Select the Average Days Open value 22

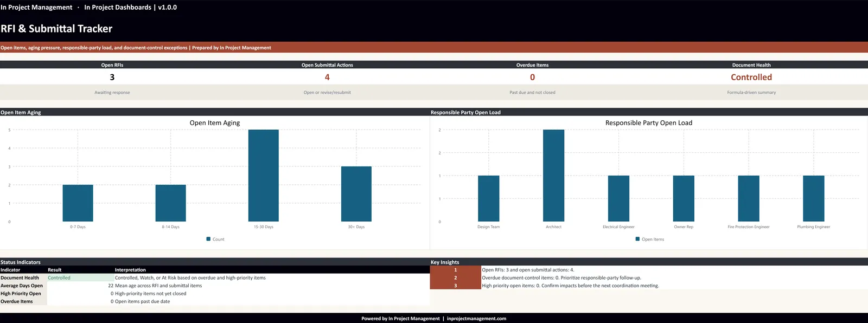tap(111, 286)
